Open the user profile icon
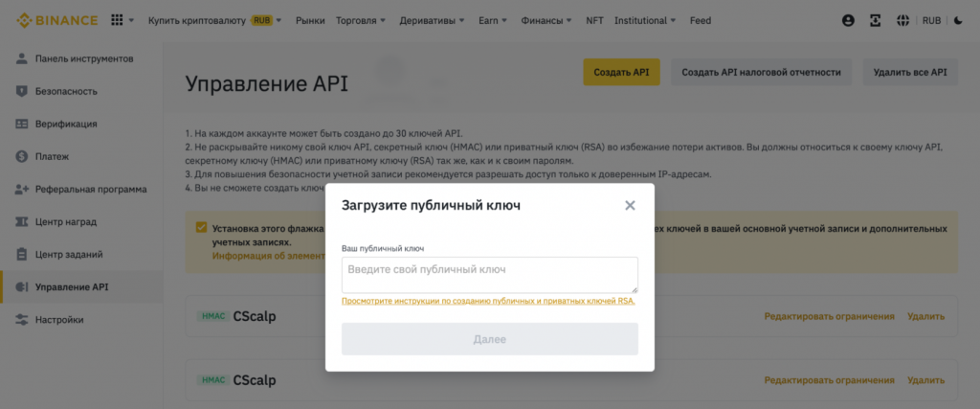The height and width of the screenshot is (409, 980). (847, 20)
